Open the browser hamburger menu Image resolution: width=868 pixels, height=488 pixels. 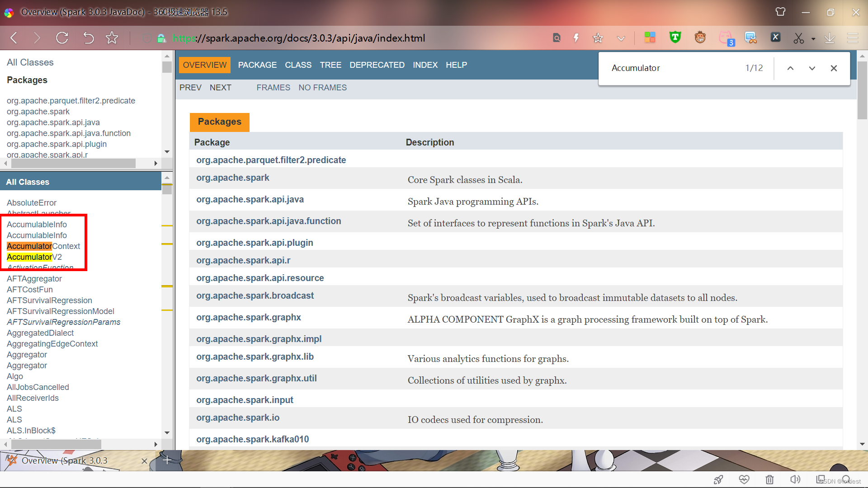tap(853, 38)
